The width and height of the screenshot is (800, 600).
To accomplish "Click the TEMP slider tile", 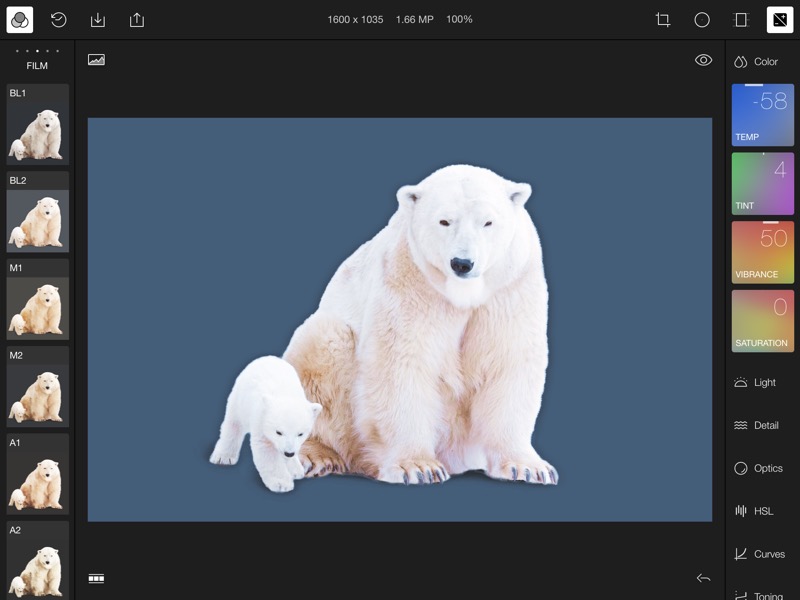I will (x=763, y=115).
